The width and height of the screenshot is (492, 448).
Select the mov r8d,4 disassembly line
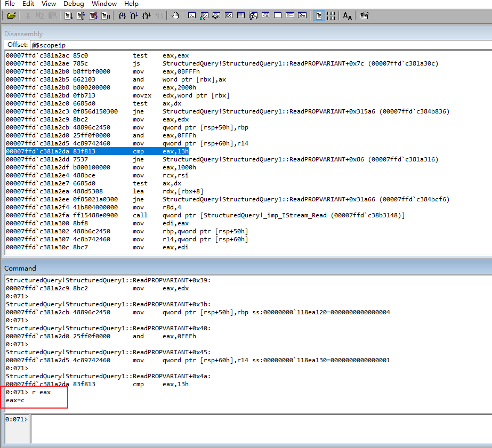point(93,207)
